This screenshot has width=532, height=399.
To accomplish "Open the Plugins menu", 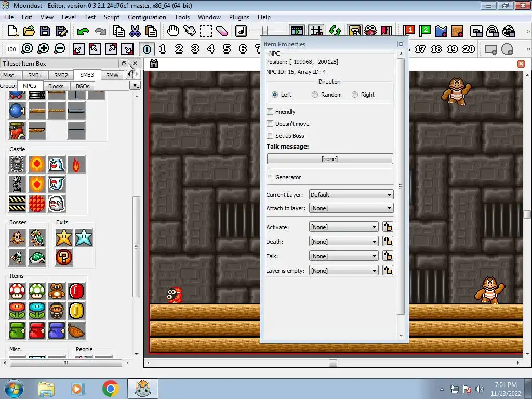I will [x=239, y=17].
